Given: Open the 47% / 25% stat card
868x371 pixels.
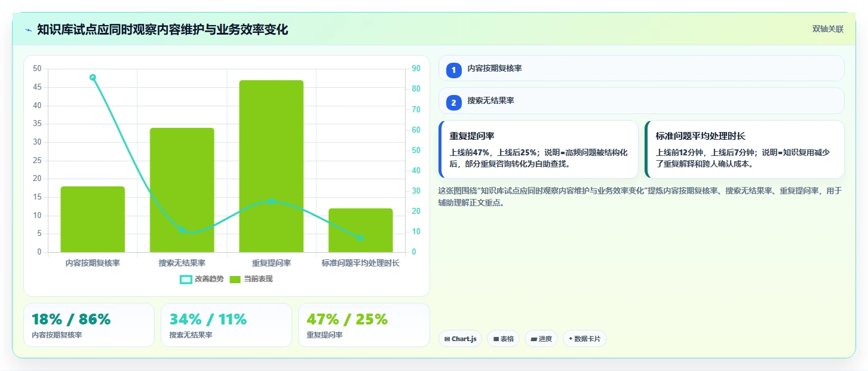Looking at the screenshot, I should tap(363, 325).
